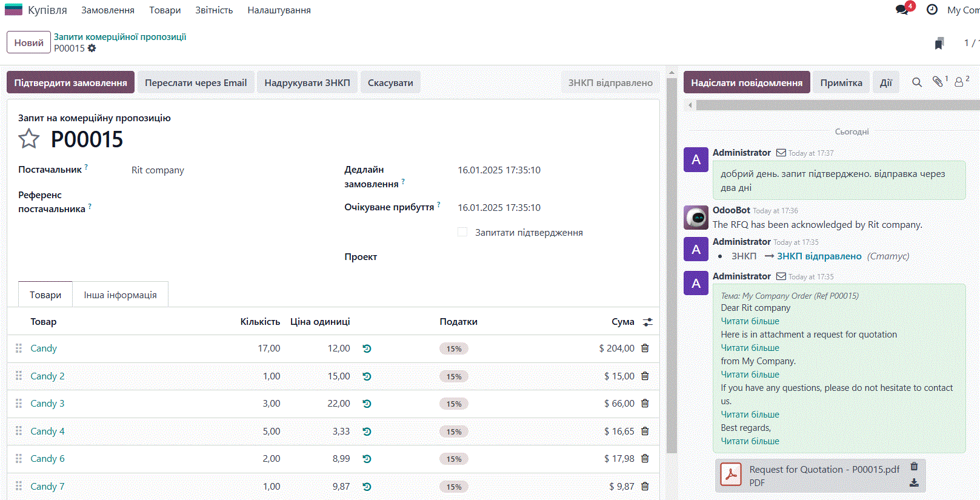Mark P00015 as favorite with the star
980x500 pixels.
click(x=28, y=139)
